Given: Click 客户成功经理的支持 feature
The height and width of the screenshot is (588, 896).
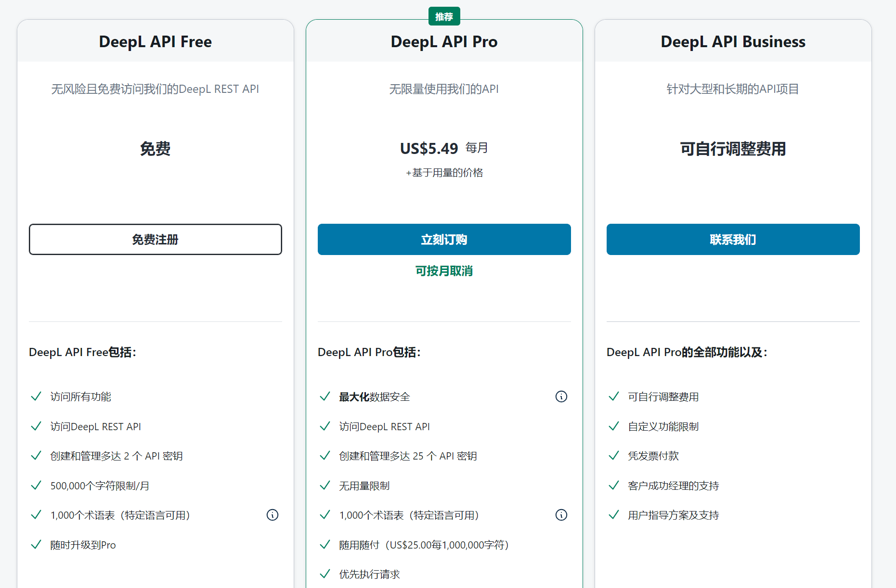Looking at the screenshot, I should point(674,486).
